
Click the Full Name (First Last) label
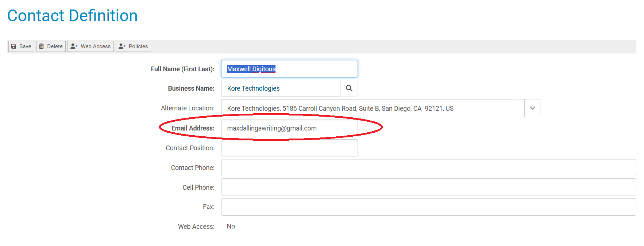[182, 69]
